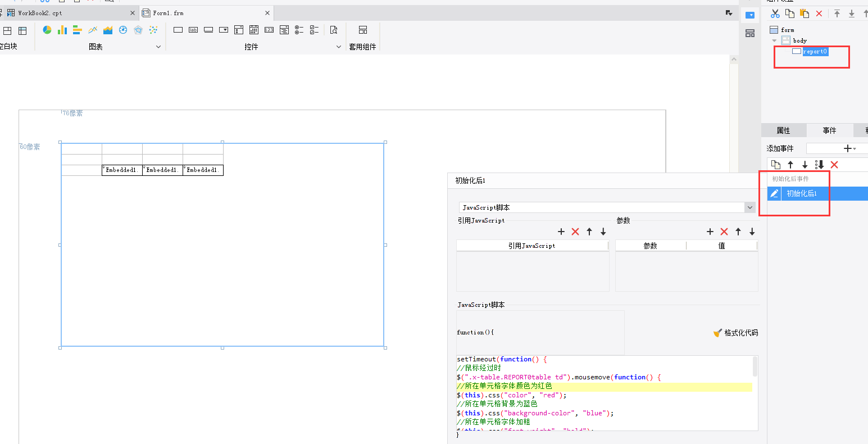This screenshot has height=444, width=868.
Task: Delete the selected event
Action: coord(834,165)
